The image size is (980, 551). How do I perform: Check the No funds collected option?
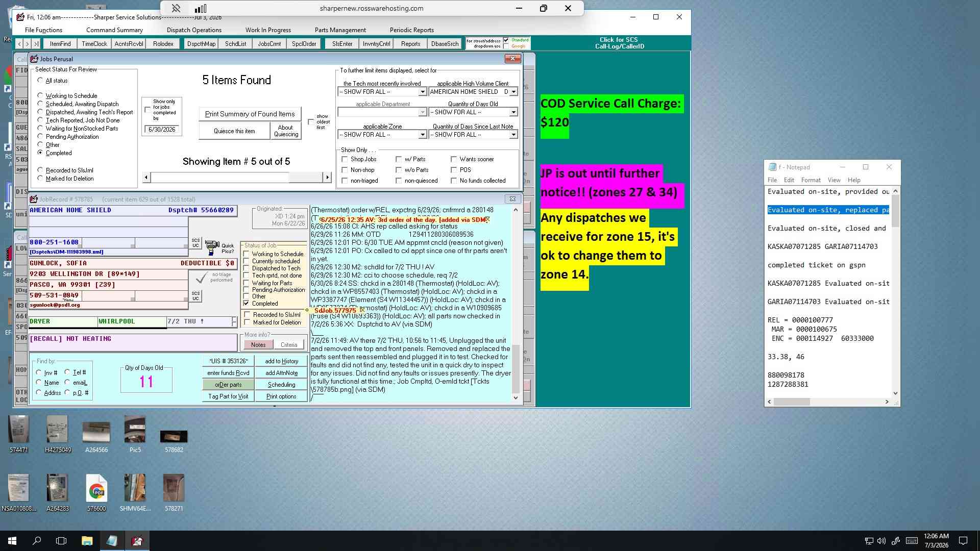[x=454, y=181]
